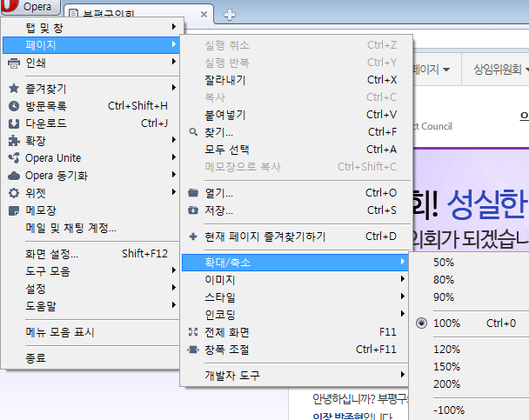529x420 pixels.
Task: Click the magnifier icon for 찾기
Action: pyautogui.click(x=193, y=132)
